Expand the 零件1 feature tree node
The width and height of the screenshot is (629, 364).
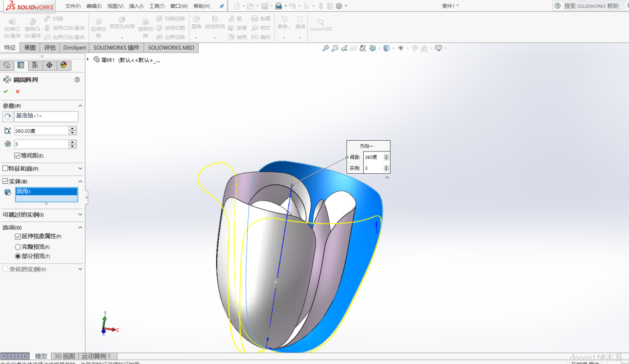coord(88,59)
